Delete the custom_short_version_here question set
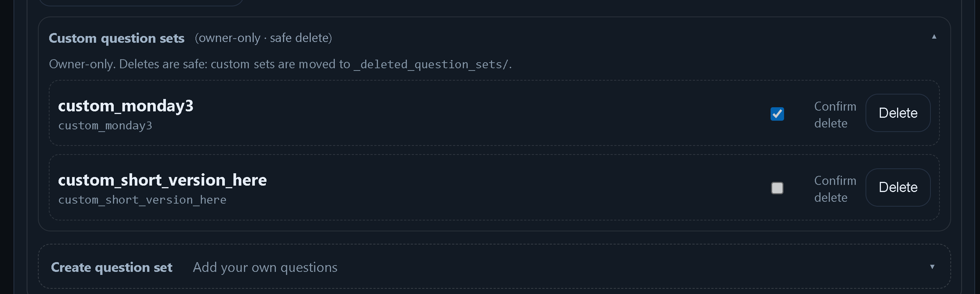This screenshot has height=294, width=980. [x=897, y=187]
